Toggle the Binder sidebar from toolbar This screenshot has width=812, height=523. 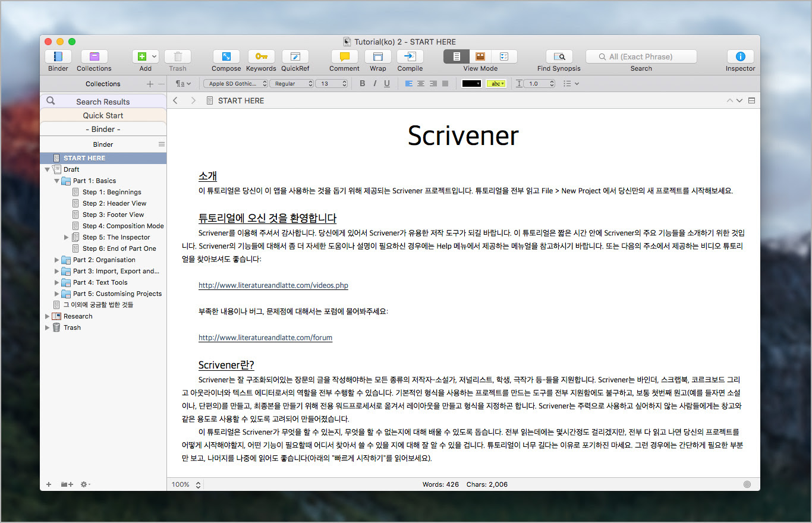58,56
